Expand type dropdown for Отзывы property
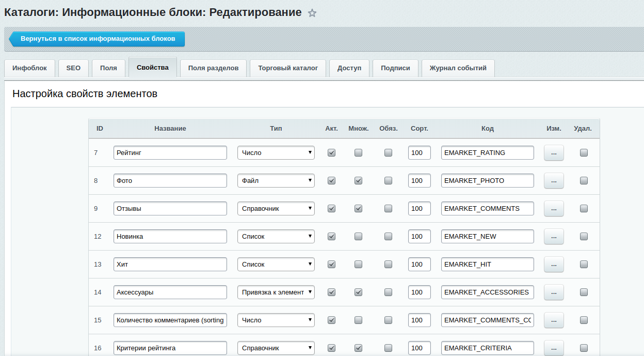 [x=276, y=209]
